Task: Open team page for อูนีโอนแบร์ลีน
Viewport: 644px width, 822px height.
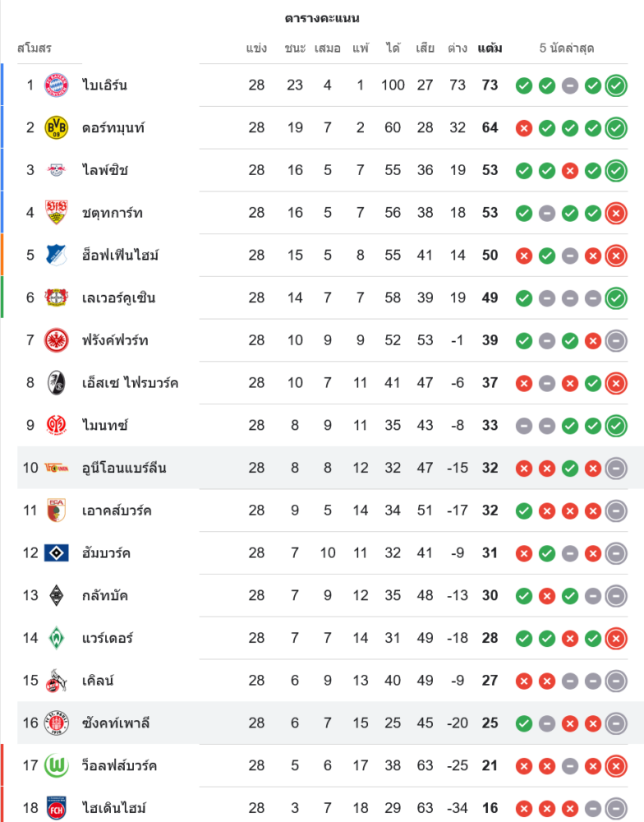Action: [x=124, y=468]
